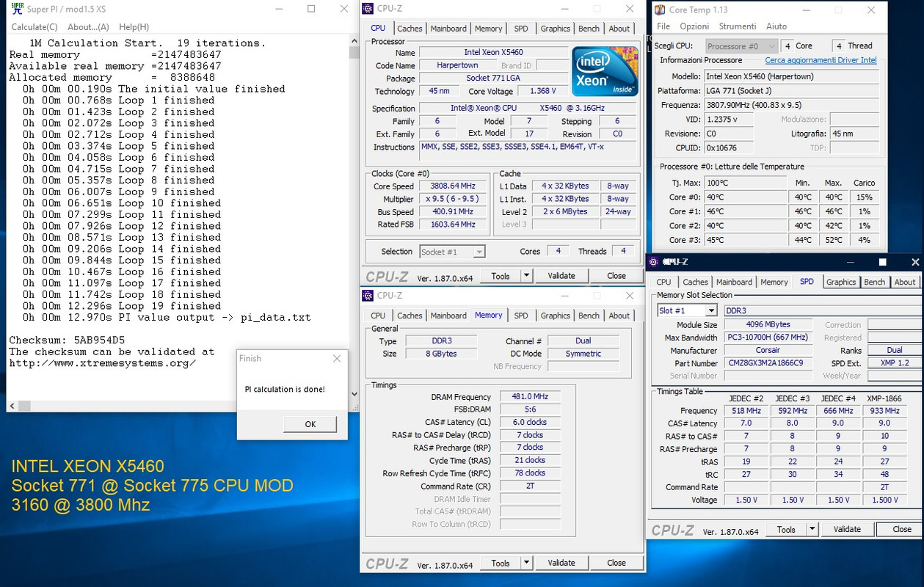The image size is (924, 587).
Task: Switch to Caches tab in CPU-Z processor window
Action: coord(410,29)
